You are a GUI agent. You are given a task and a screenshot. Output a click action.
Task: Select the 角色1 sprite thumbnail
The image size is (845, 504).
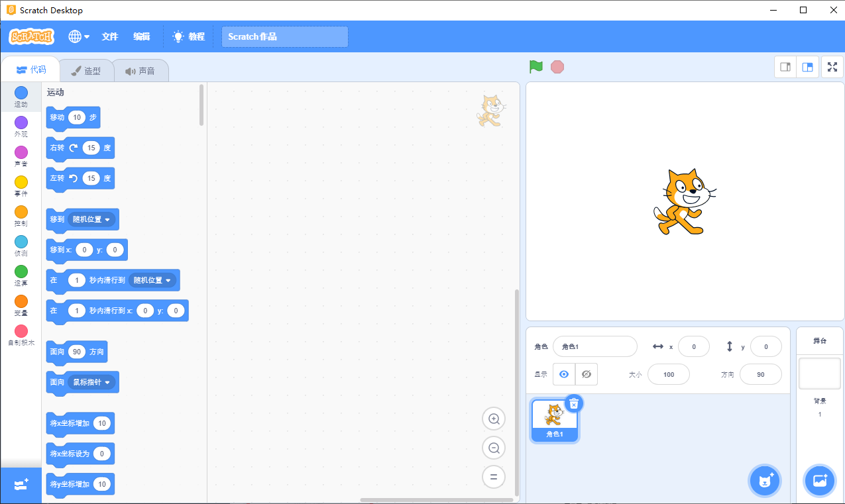pos(555,421)
